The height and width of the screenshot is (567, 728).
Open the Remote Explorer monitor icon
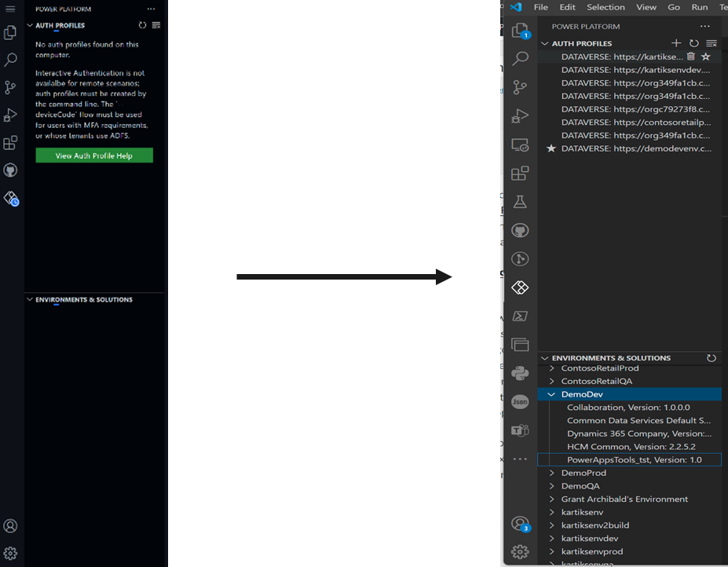[520, 145]
